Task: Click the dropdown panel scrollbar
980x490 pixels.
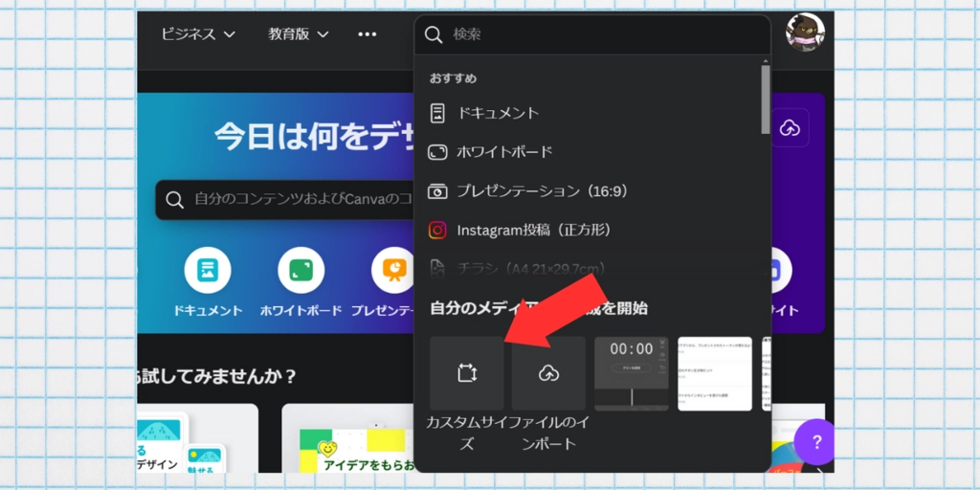Action: (x=765, y=99)
